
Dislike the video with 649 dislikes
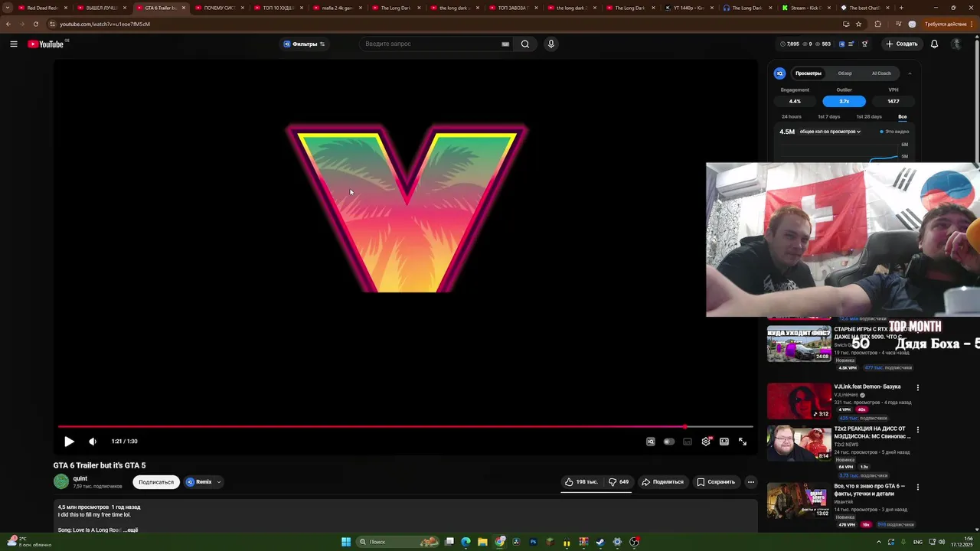coord(618,482)
